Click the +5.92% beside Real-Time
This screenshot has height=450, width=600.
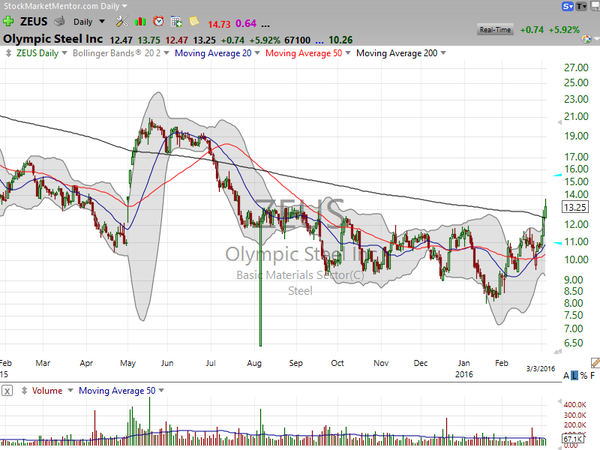564,30
